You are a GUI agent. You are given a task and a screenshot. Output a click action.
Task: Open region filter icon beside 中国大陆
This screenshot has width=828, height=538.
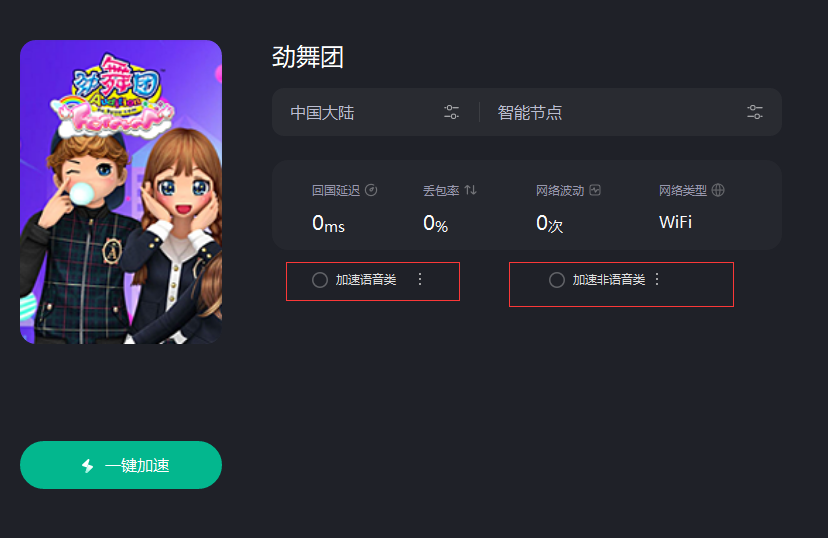(451, 112)
